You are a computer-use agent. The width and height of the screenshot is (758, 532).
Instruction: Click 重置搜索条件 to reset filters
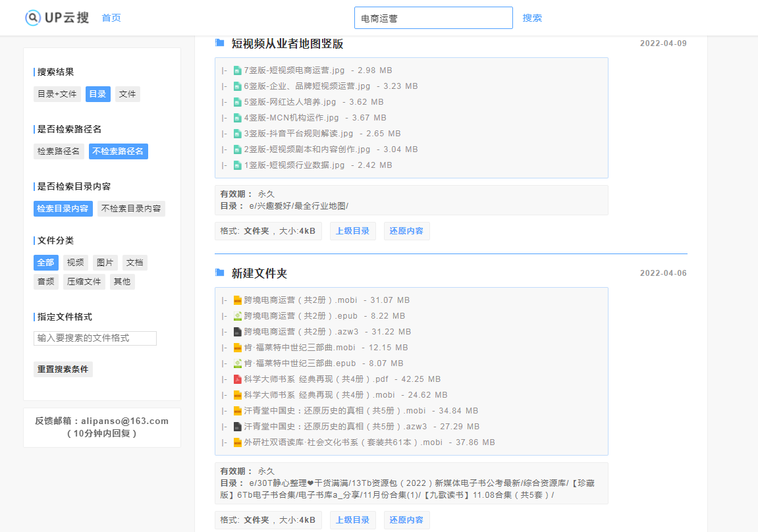pyautogui.click(x=63, y=369)
